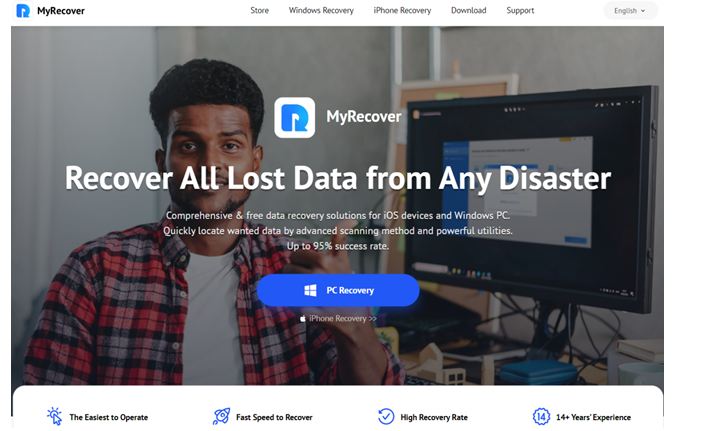The image size is (721, 431).
Task: Click the Apple icon beside iPhone Recovery link
Action: (x=303, y=318)
